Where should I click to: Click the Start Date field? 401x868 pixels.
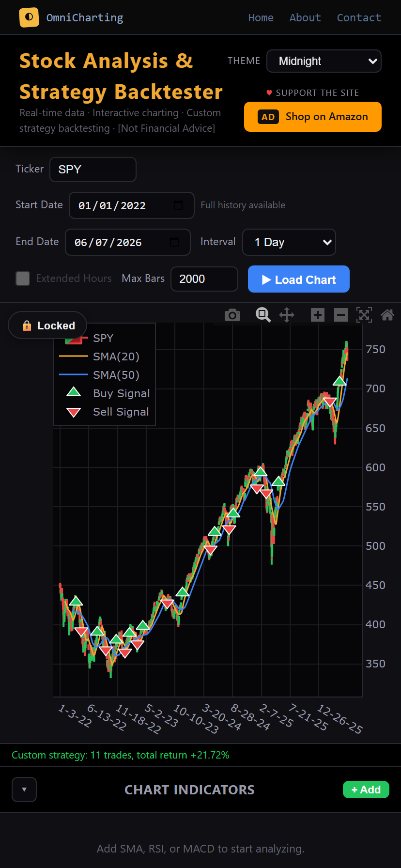(x=132, y=205)
